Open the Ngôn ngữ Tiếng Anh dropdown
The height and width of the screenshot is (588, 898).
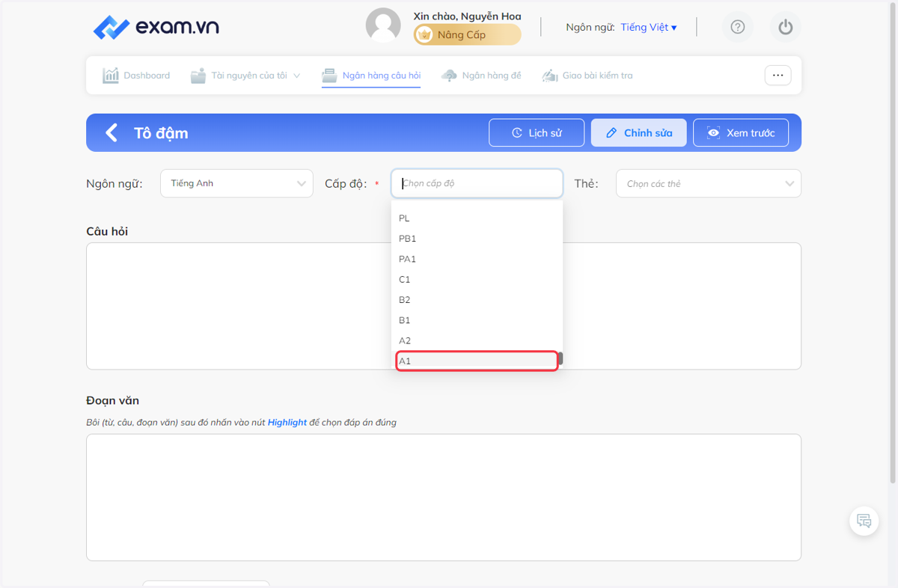[236, 183]
